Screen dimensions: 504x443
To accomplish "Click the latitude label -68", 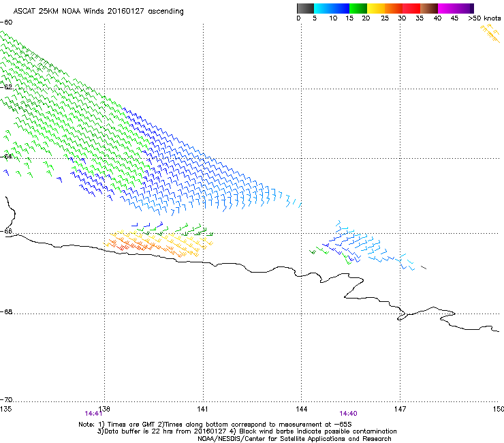I will click(6, 311).
